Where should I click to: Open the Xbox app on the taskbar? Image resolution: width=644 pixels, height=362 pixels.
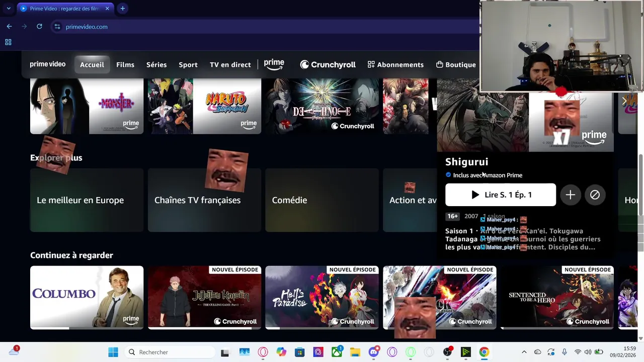[336, 352]
